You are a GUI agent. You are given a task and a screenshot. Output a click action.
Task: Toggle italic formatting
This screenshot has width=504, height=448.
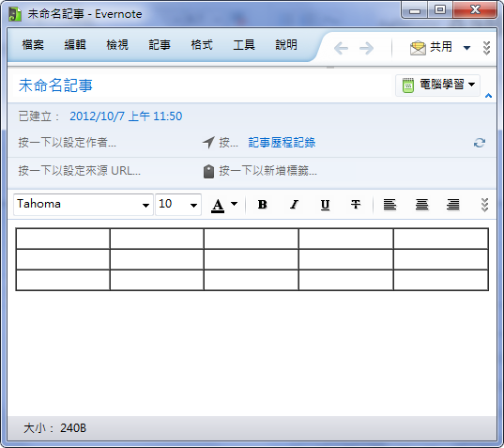click(x=294, y=205)
